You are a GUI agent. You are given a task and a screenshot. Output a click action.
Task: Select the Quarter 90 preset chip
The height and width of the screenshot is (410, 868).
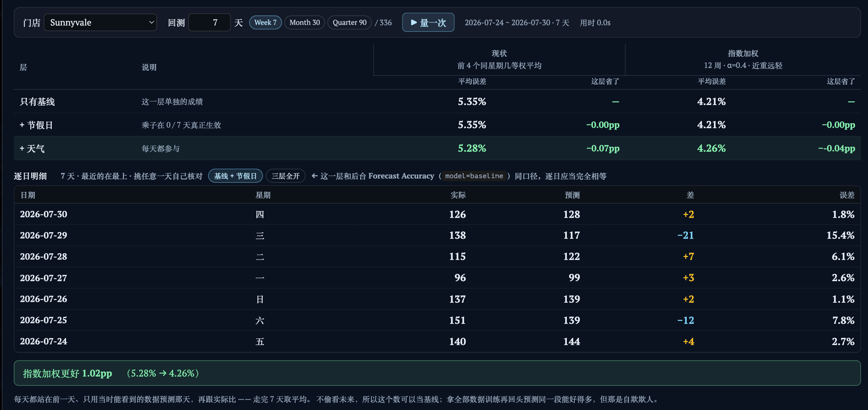point(349,23)
